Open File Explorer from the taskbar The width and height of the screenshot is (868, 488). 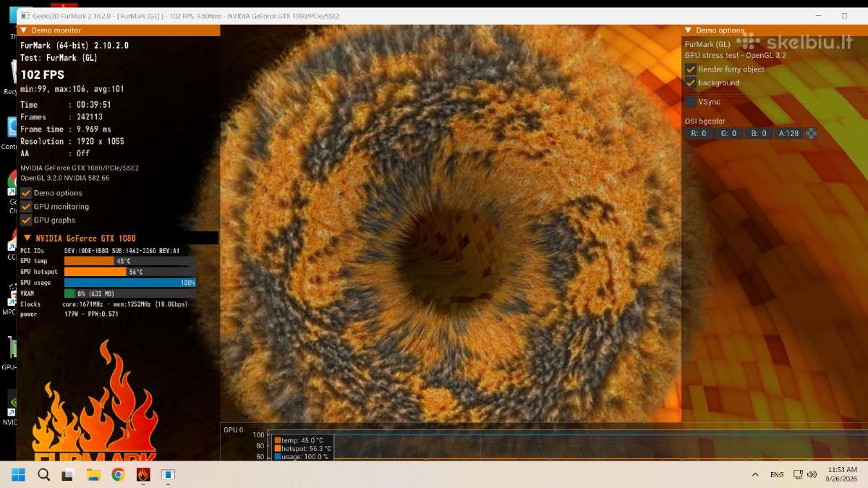(x=93, y=474)
